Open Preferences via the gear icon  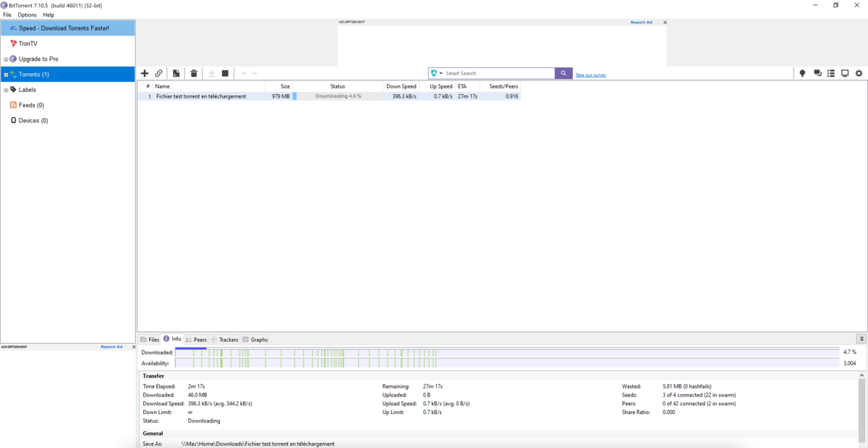coord(859,73)
